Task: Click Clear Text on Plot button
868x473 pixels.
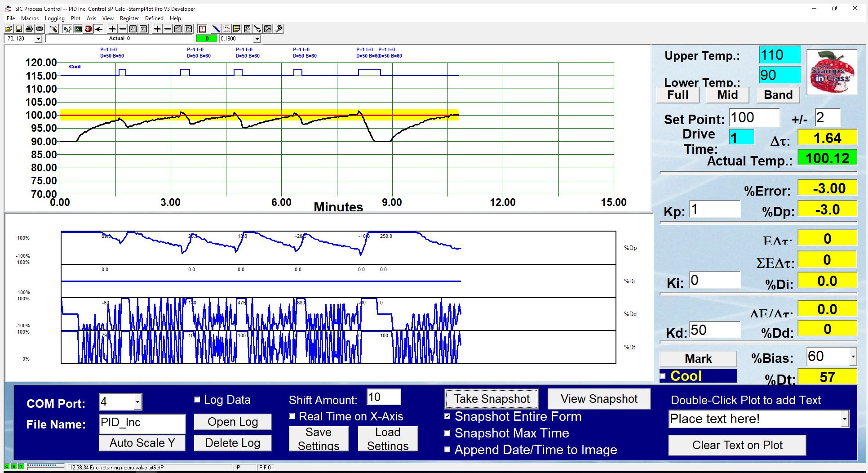Action: (737, 445)
